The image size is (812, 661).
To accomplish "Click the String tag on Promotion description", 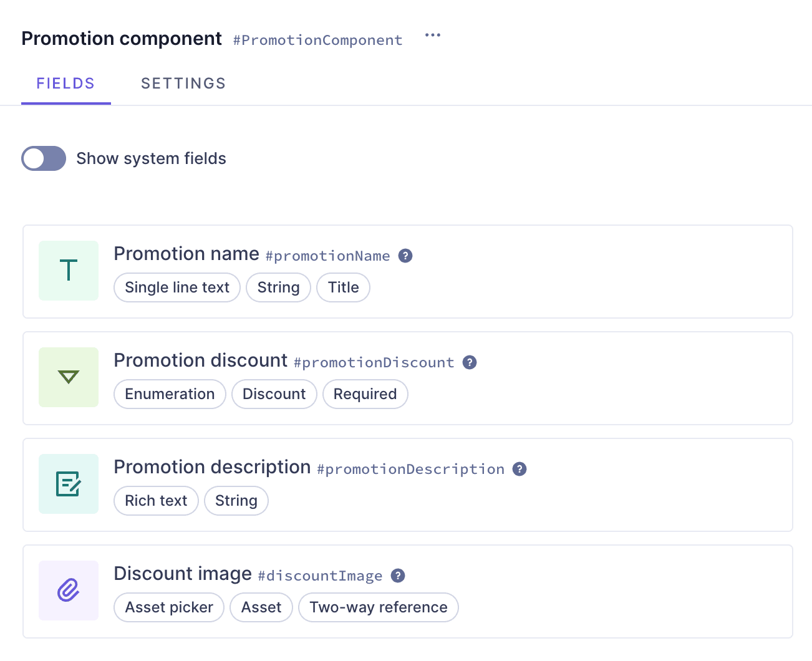I will tap(236, 501).
